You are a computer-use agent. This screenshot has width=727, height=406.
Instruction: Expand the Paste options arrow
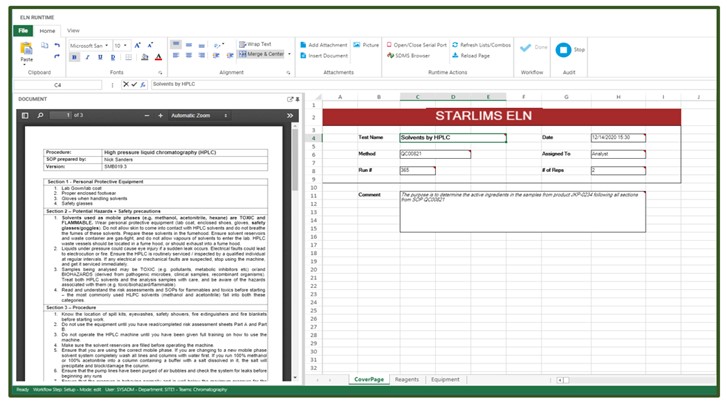[24, 64]
